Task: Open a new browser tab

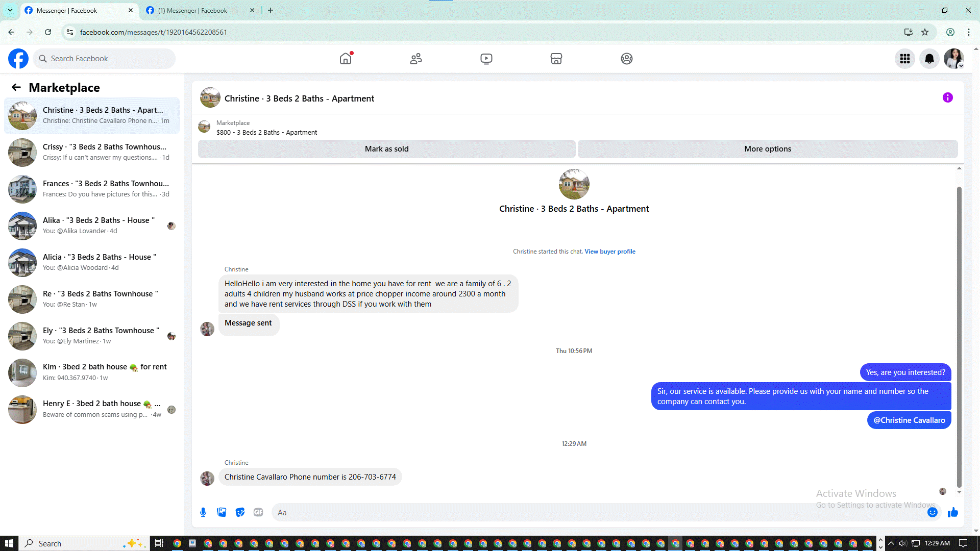Action: pyautogui.click(x=271, y=11)
